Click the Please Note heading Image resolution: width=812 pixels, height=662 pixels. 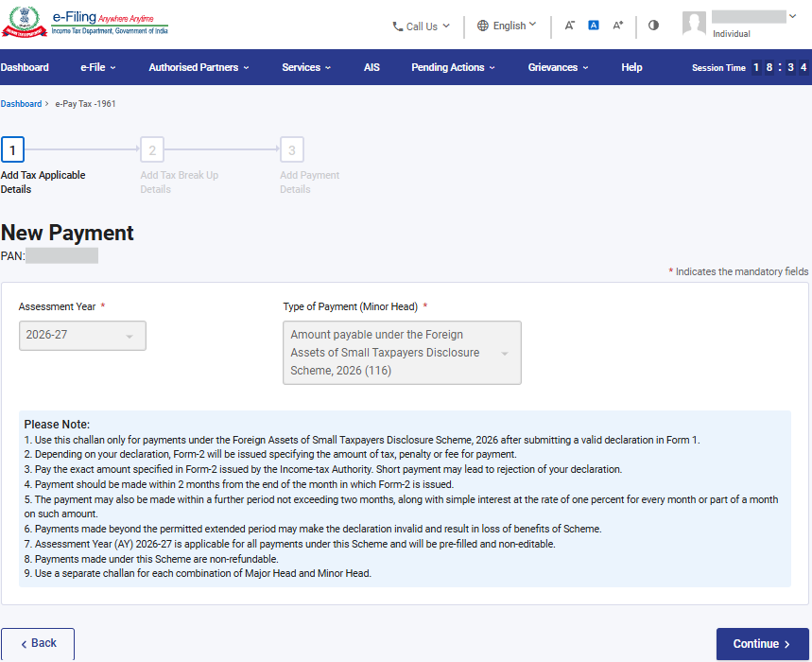point(57,425)
